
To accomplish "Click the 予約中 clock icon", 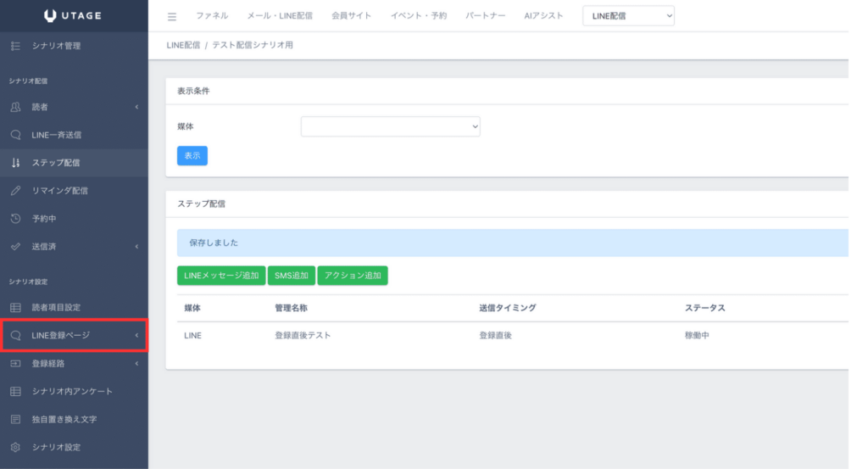I will point(15,219).
